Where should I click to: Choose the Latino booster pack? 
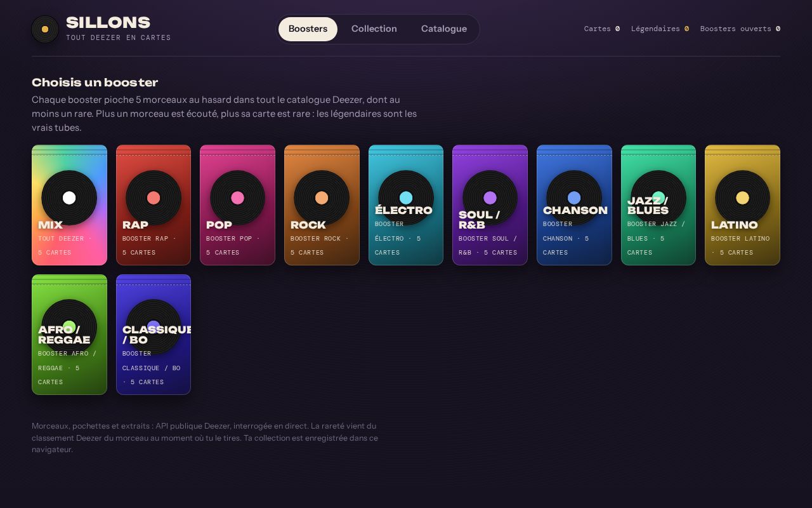pyautogui.click(x=742, y=205)
